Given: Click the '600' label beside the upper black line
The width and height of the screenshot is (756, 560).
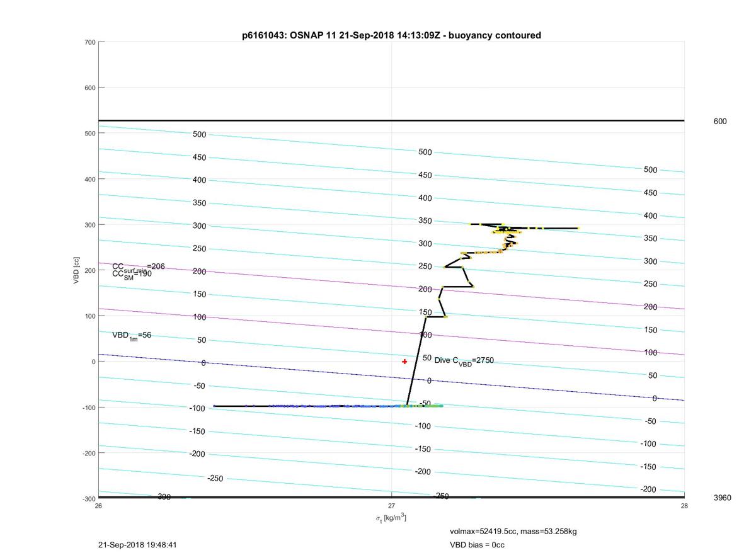Looking at the screenshot, I should (x=719, y=122).
